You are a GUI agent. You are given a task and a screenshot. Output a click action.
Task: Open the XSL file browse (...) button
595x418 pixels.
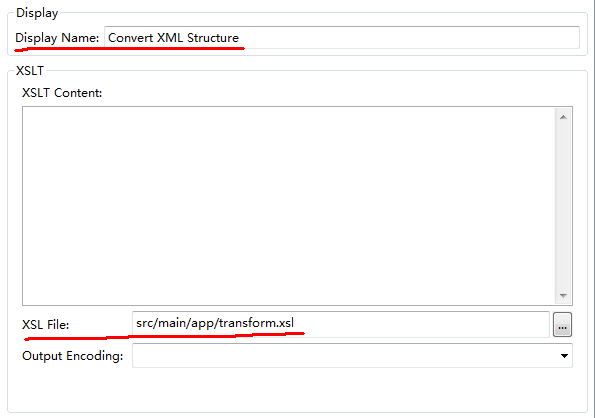pyautogui.click(x=562, y=325)
